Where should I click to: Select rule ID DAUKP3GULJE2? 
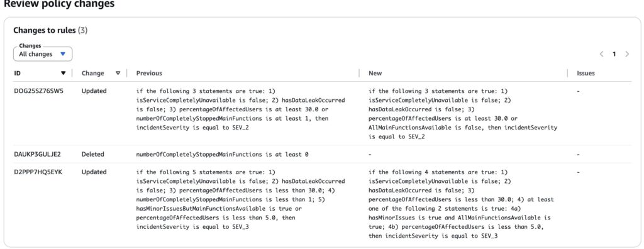coord(37,155)
